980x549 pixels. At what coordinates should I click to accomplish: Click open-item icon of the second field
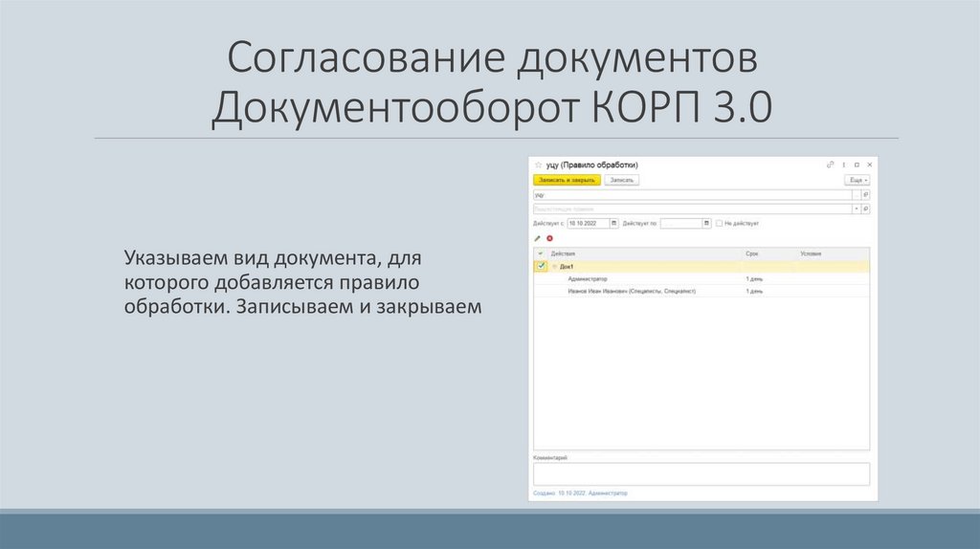coord(866,209)
